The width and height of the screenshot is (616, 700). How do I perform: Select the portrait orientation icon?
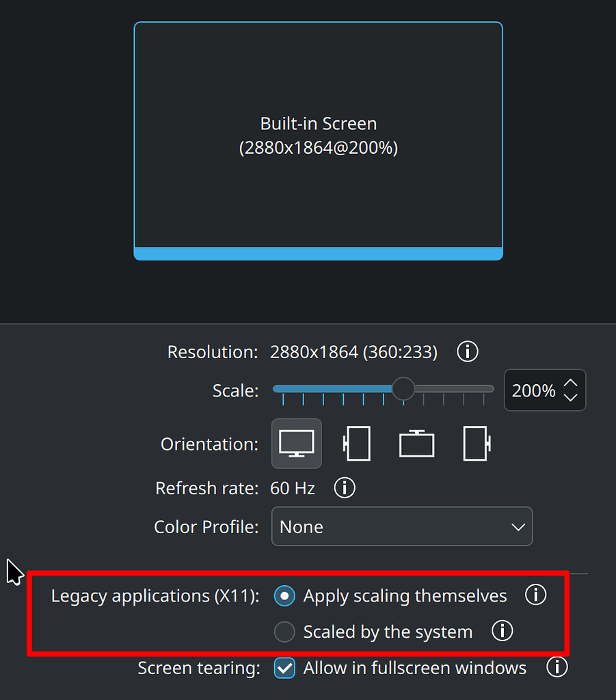(x=356, y=443)
